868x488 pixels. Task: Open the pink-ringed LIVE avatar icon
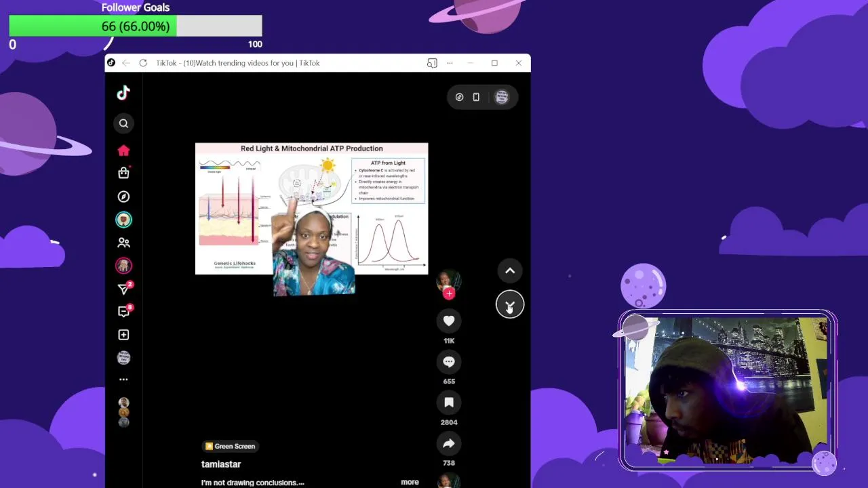[123, 266]
